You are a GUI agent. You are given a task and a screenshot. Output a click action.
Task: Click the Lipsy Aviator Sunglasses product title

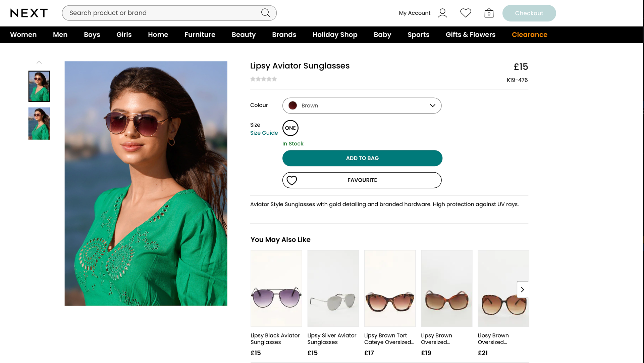pyautogui.click(x=300, y=66)
